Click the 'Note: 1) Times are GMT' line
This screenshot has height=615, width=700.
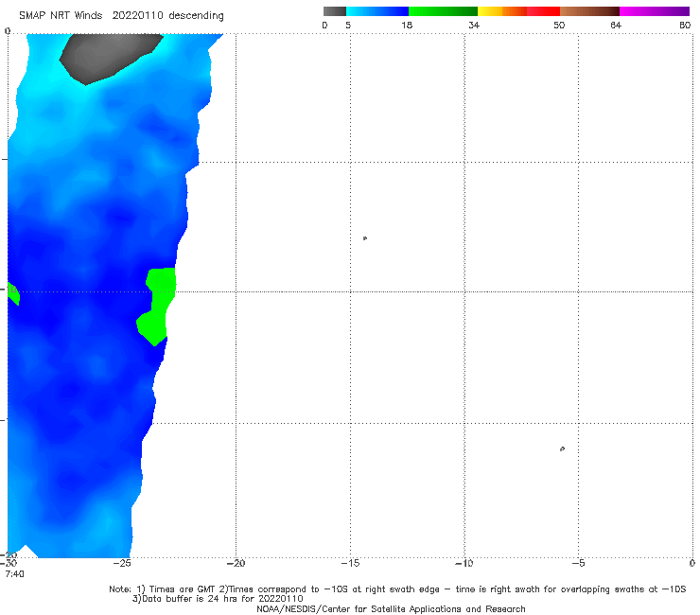point(397,589)
